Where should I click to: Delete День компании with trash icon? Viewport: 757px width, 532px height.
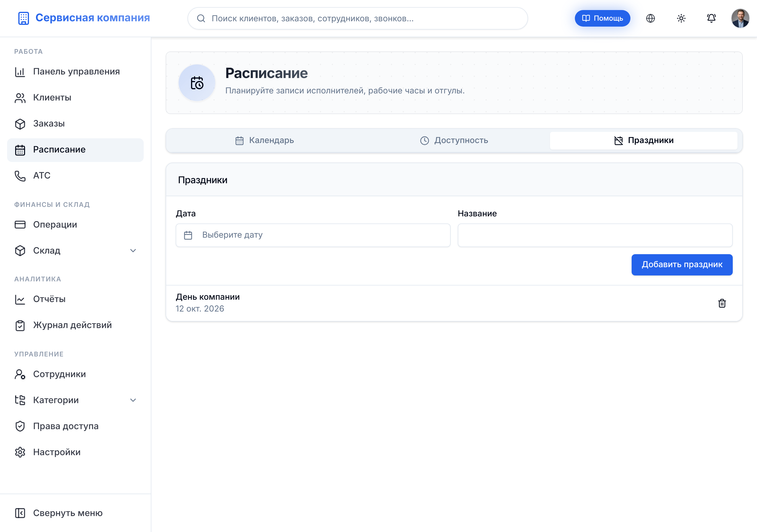[722, 303]
